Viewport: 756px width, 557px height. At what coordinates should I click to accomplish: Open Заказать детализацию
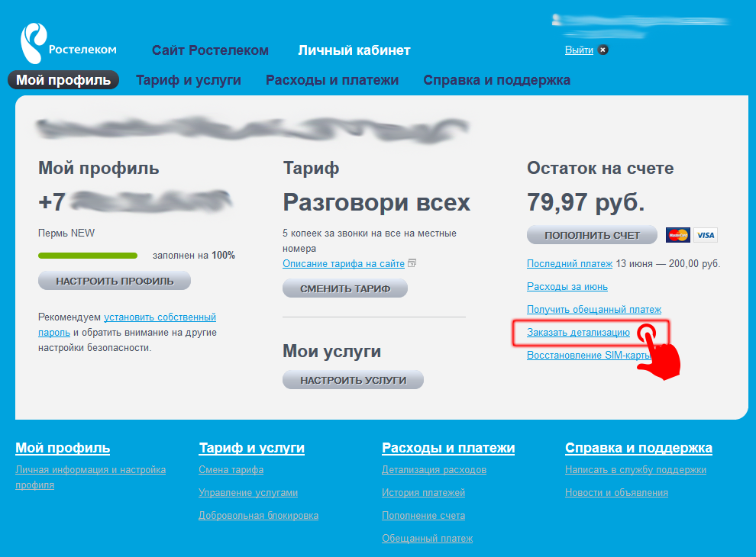click(x=578, y=332)
